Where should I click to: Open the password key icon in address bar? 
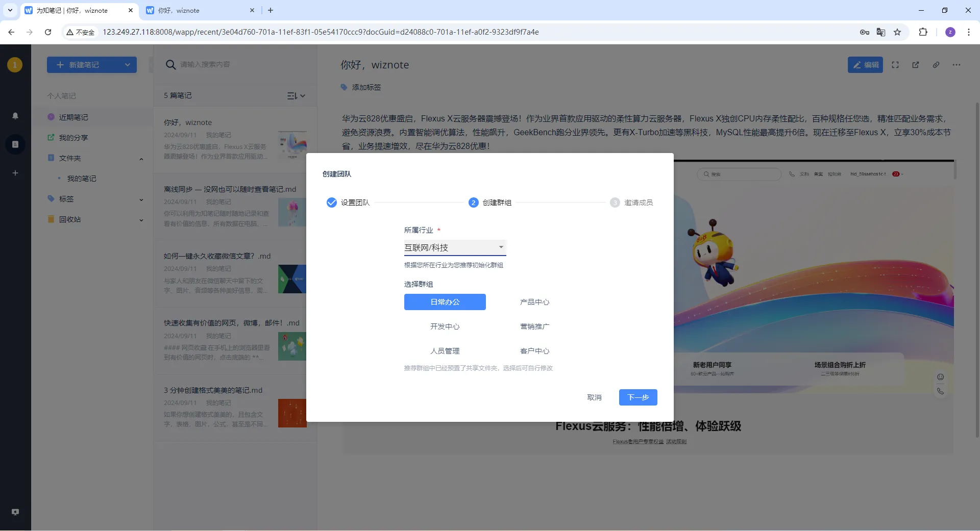point(865,32)
